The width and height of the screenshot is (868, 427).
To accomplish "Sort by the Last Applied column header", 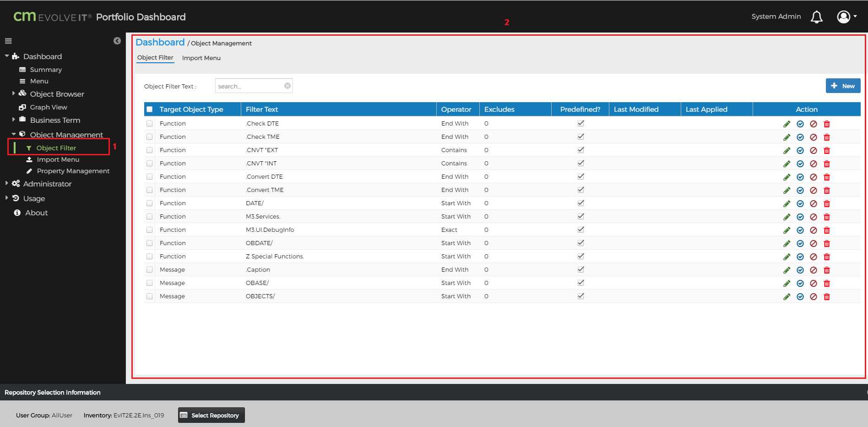I will (x=706, y=109).
